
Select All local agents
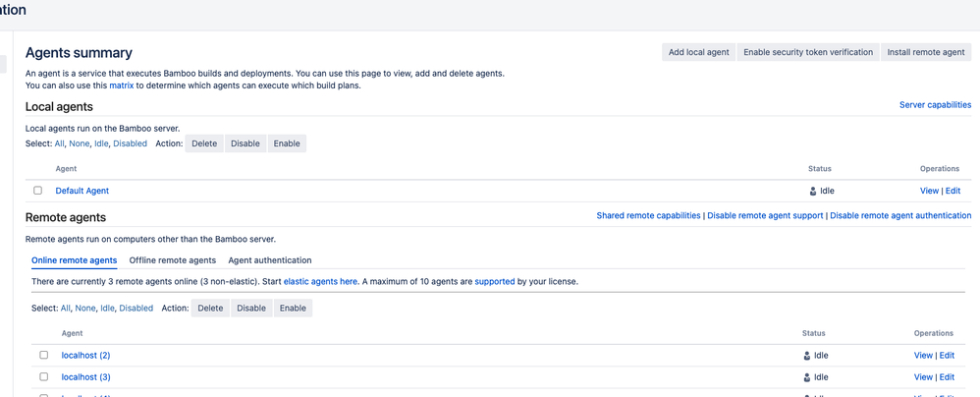pyautogui.click(x=59, y=143)
